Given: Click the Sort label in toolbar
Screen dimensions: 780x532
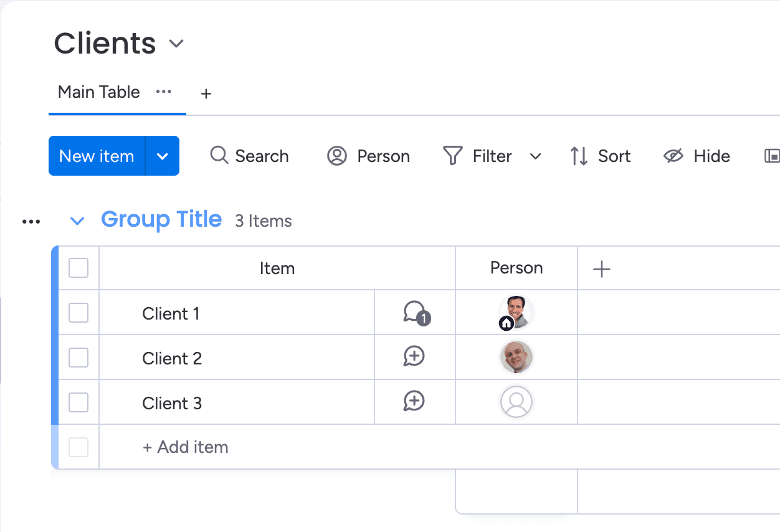Looking at the screenshot, I should 614,156.
